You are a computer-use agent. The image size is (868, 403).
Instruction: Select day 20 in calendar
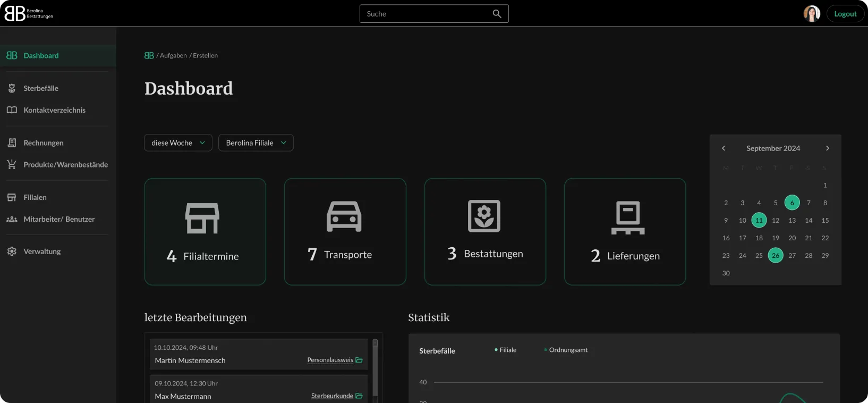(x=792, y=238)
